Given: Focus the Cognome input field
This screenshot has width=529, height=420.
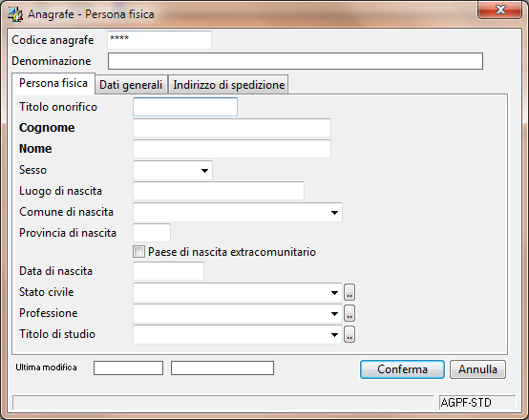Looking at the screenshot, I should tap(232, 128).
